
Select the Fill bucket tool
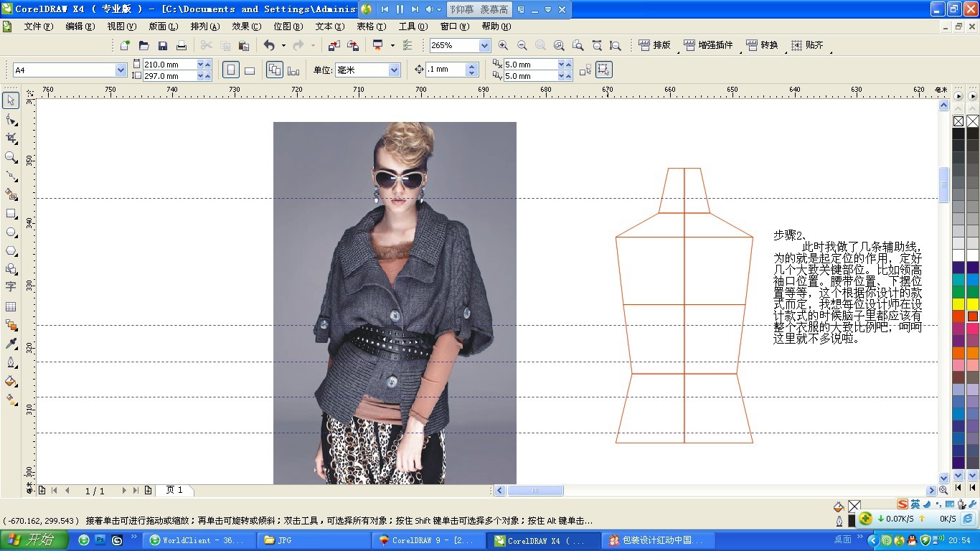[11, 381]
